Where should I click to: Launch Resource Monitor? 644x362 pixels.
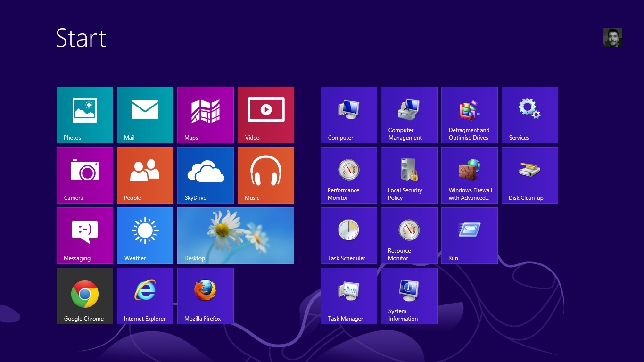[409, 235]
